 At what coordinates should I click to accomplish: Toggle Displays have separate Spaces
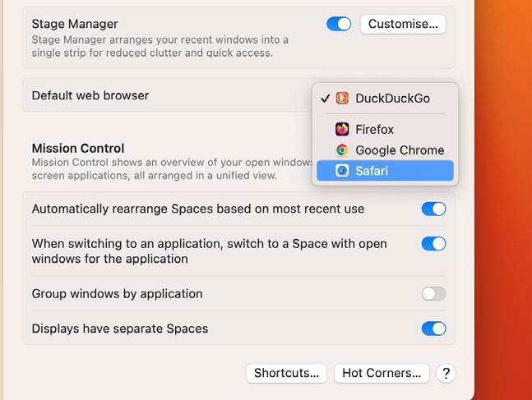pos(433,329)
